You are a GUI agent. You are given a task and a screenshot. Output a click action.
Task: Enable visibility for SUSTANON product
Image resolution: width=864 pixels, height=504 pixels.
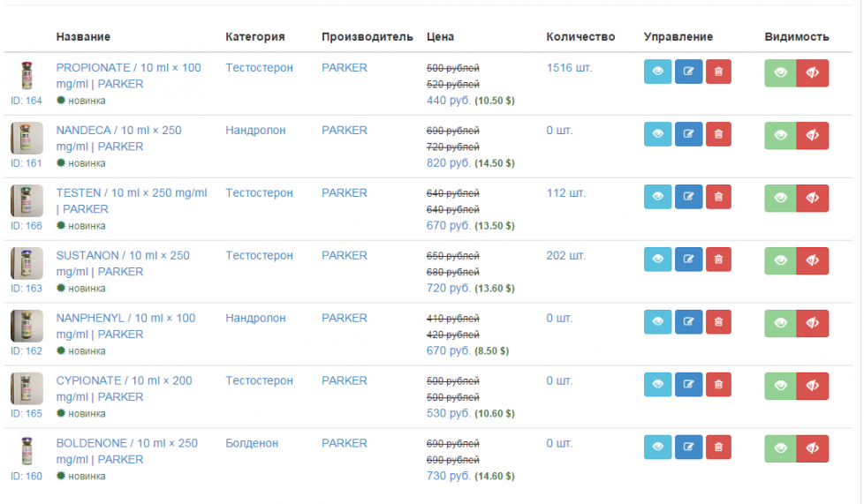click(780, 261)
